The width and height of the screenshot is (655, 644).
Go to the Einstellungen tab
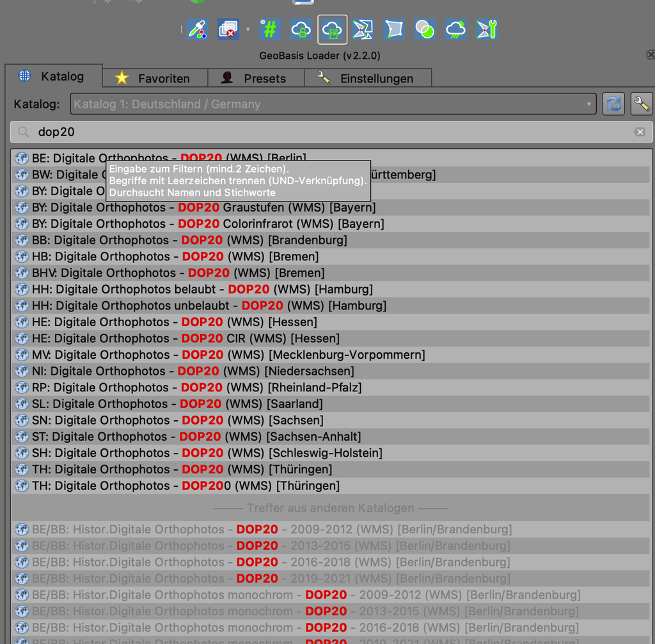(368, 78)
